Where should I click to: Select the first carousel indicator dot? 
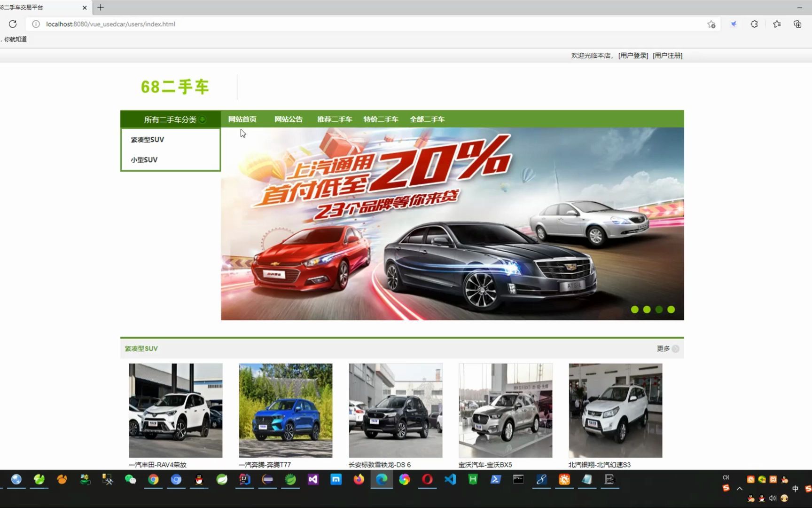click(635, 310)
